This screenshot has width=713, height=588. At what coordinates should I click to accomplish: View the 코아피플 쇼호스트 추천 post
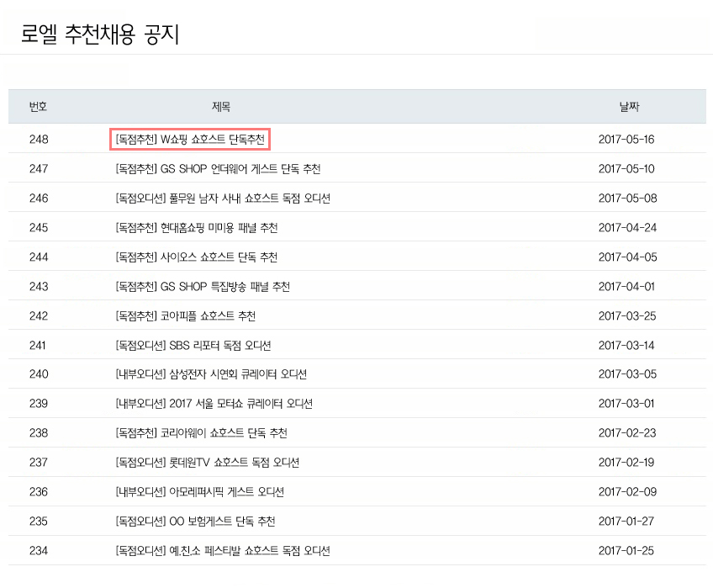186,316
